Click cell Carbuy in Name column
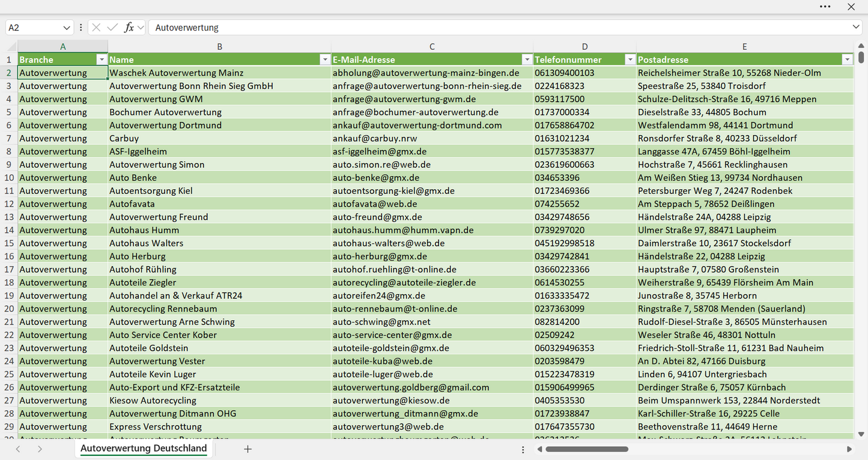This screenshot has width=868, height=460. pos(220,138)
